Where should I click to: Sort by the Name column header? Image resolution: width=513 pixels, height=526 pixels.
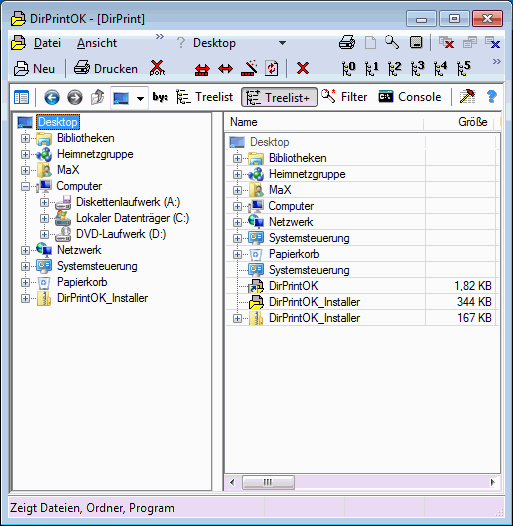pos(324,122)
